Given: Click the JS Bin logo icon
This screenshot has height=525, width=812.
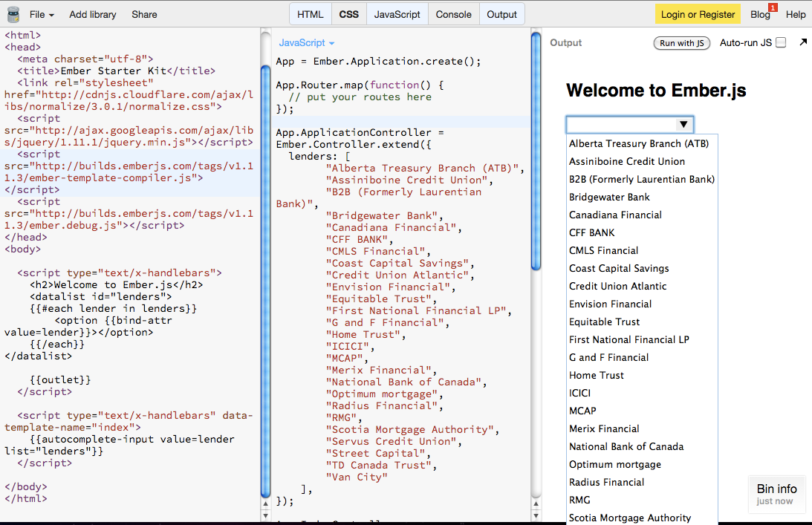Looking at the screenshot, I should (x=13, y=14).
